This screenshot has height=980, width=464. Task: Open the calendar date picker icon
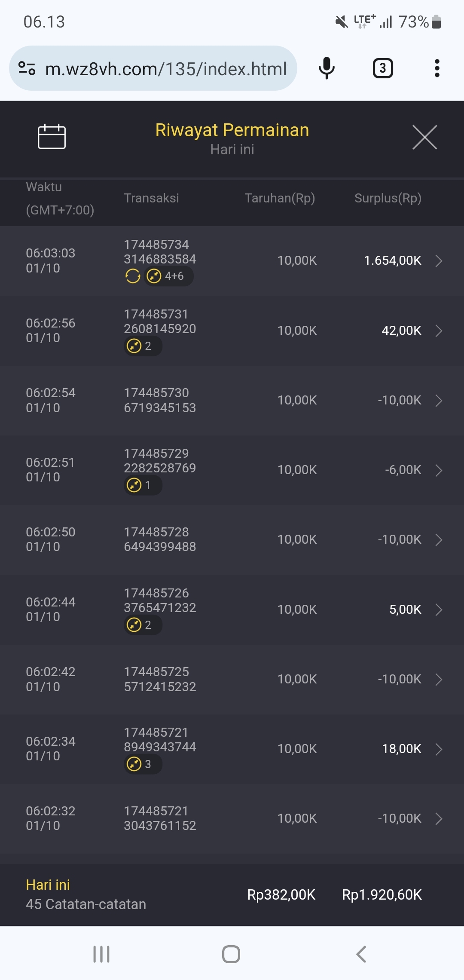point(52,137)
